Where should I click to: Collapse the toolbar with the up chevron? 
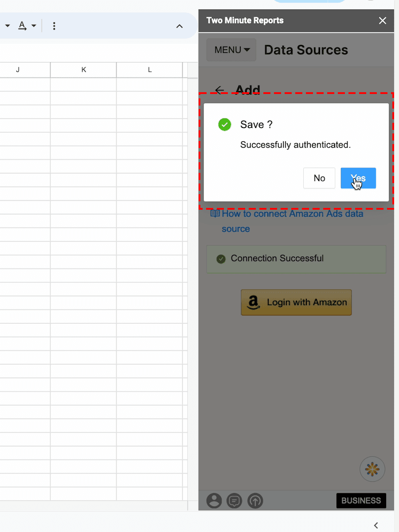[x=180, y=26]
